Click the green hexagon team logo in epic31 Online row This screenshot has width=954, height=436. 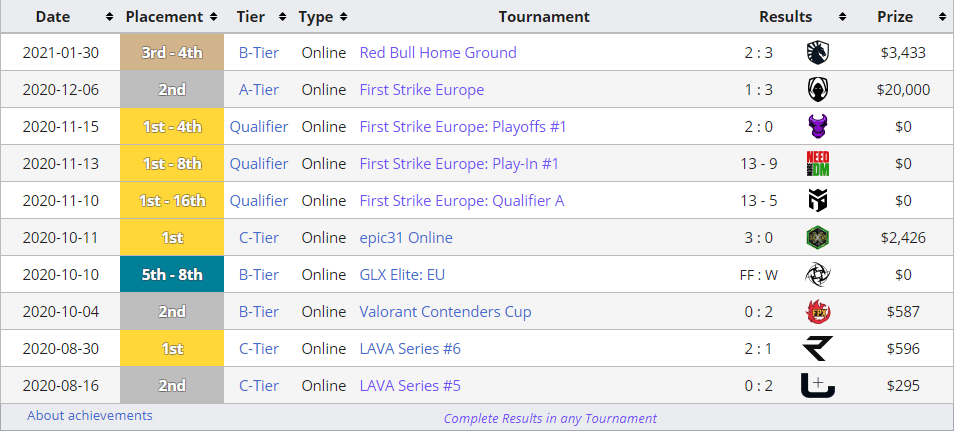pos(818,238)
